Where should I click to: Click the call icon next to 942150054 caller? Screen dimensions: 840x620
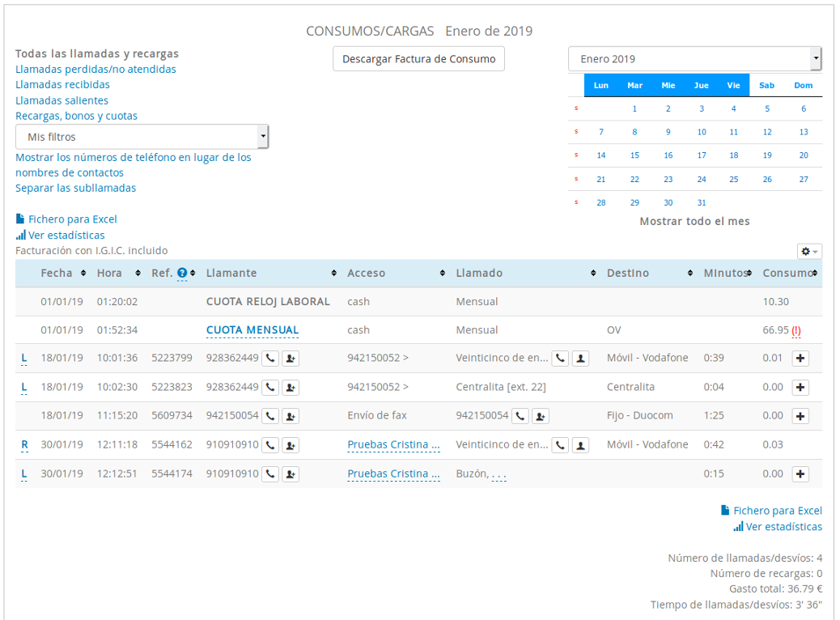click(271, 416)
